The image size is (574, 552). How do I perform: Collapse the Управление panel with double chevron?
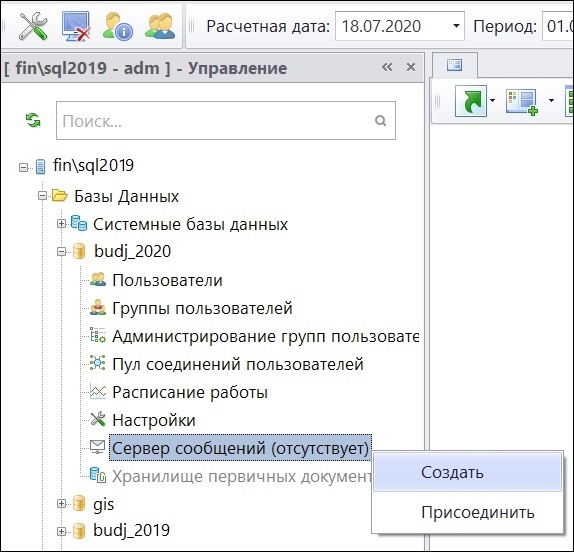pyautogui.click(x=387, y=67)
